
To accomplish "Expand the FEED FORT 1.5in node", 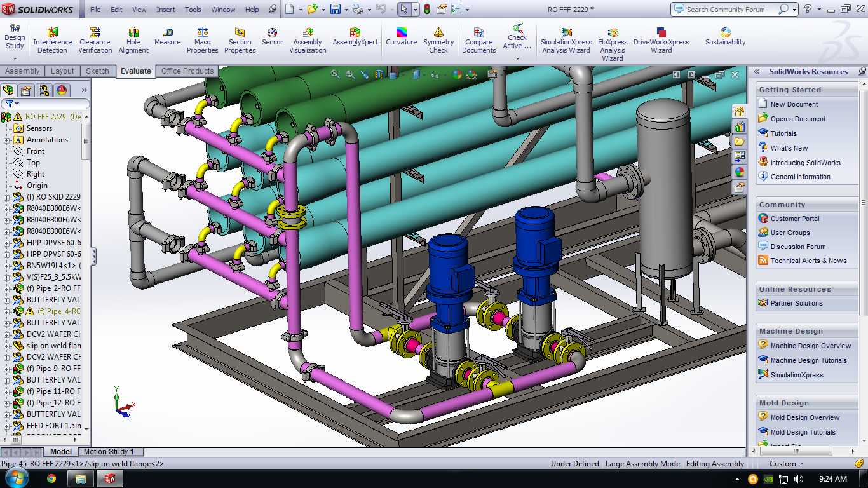I will (x=7, y=426).
